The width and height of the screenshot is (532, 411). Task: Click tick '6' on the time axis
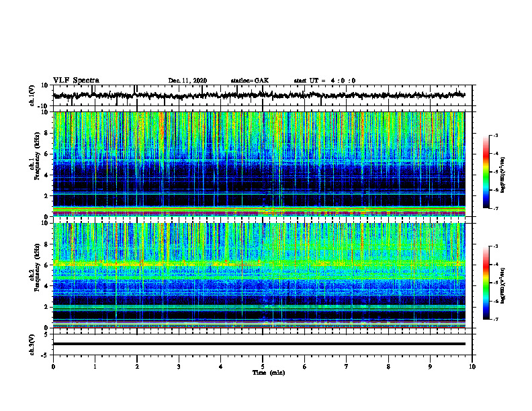[x=305, y=367]
